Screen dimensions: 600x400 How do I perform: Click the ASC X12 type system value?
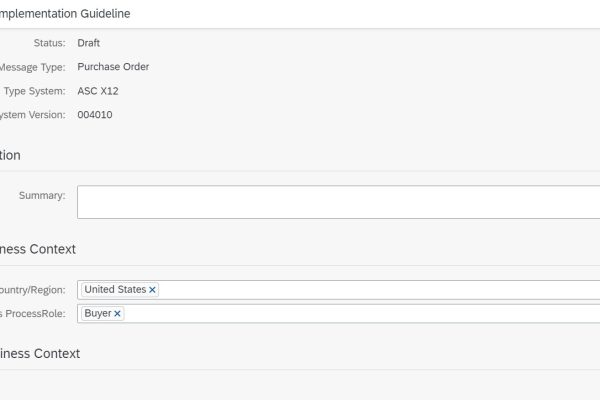(x=98, y=91)
